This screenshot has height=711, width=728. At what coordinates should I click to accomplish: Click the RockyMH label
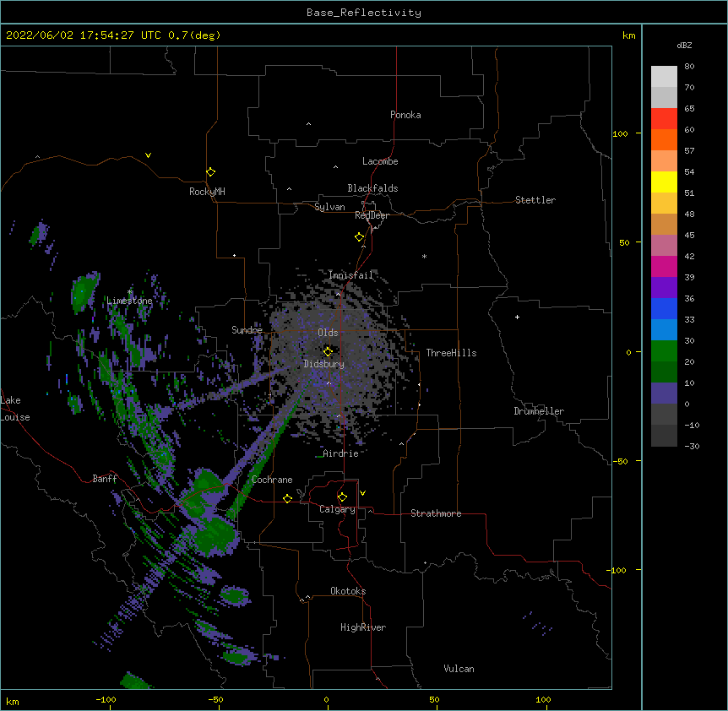click(207, 191)
